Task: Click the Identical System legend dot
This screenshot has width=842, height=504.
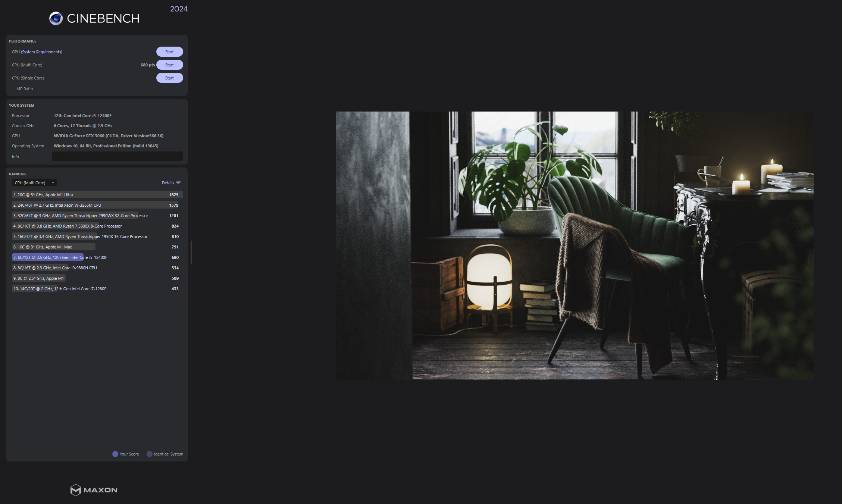Action: [x=150, y=454]
